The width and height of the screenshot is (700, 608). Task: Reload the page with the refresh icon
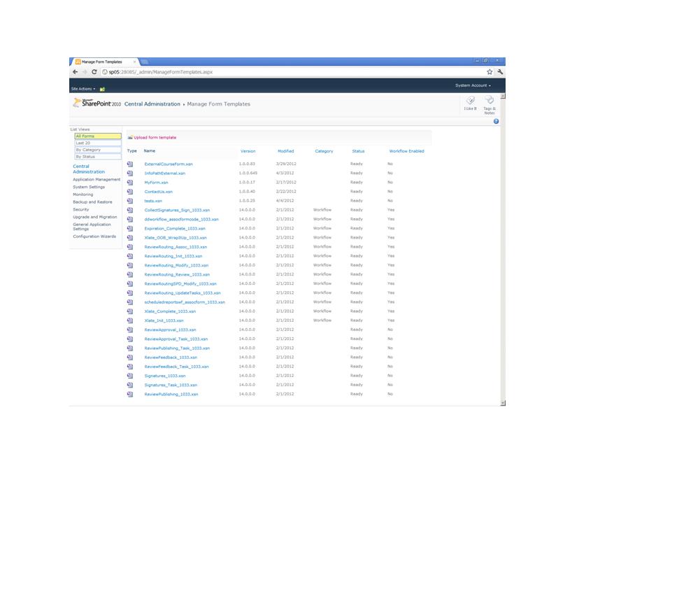point(94,71)
